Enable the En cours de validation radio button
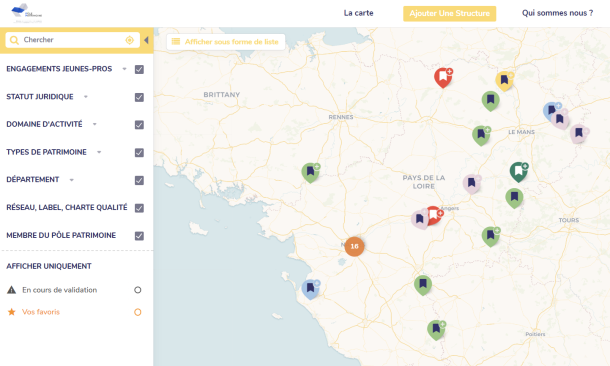Screen dimensions: 610x366 click(x=138, y=290)
